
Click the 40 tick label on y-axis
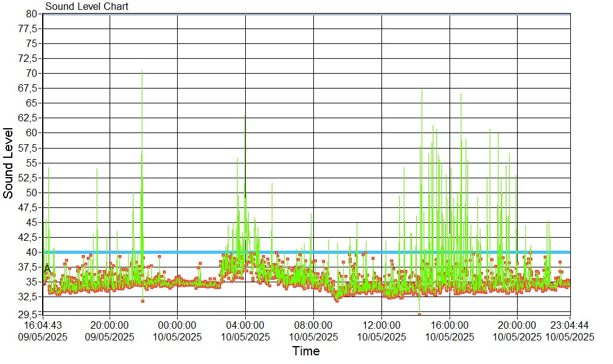(33, 252)
